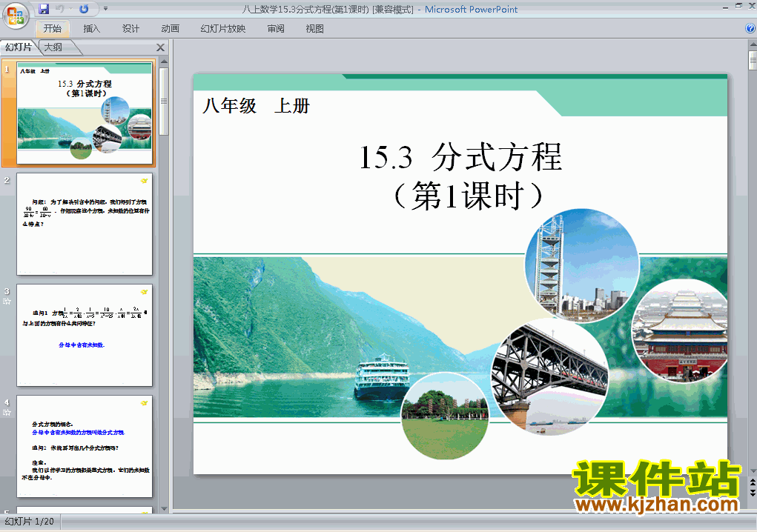The width and height of the screenshot is (757, 532).
Task: Click main slide area scroll up arrow
Action: click(x=753, y=44)
